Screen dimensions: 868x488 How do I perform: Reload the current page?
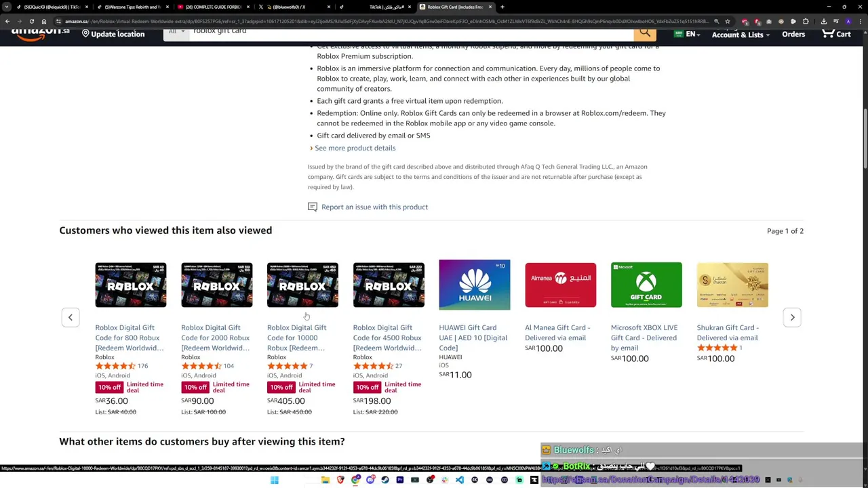click(32, 21)
